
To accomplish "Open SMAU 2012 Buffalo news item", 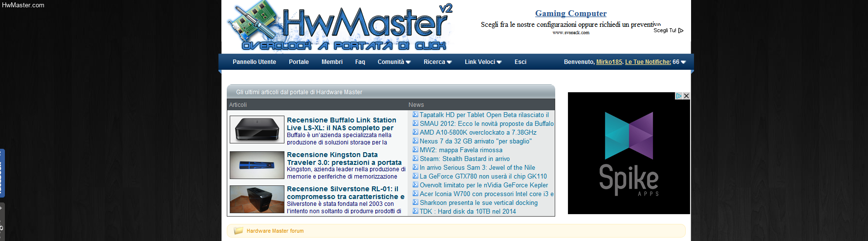I will (487, 123).
